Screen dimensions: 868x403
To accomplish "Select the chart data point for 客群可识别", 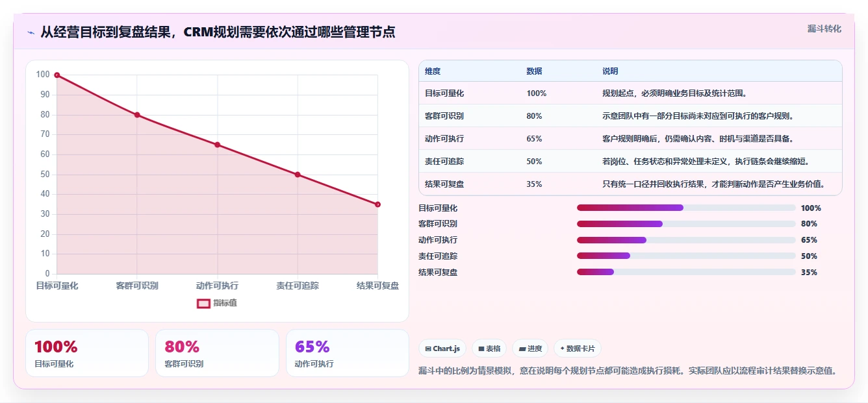I will click(x=137, y=115).
